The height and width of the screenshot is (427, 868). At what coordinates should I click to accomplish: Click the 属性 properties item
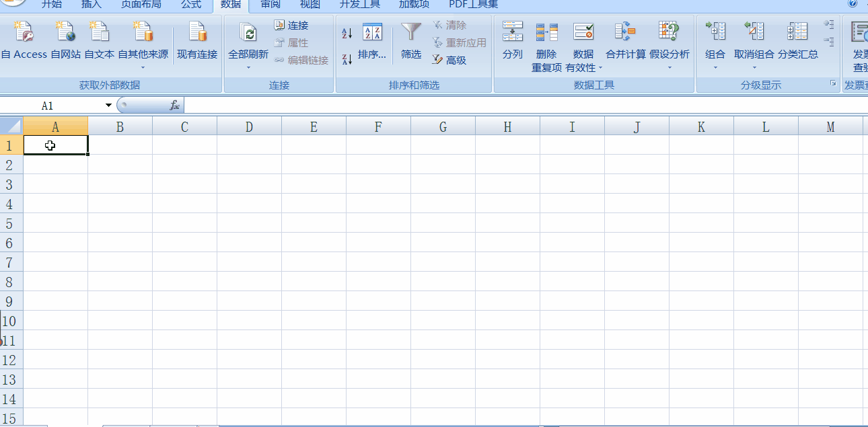pyautogui.click(x=291, y=43)
